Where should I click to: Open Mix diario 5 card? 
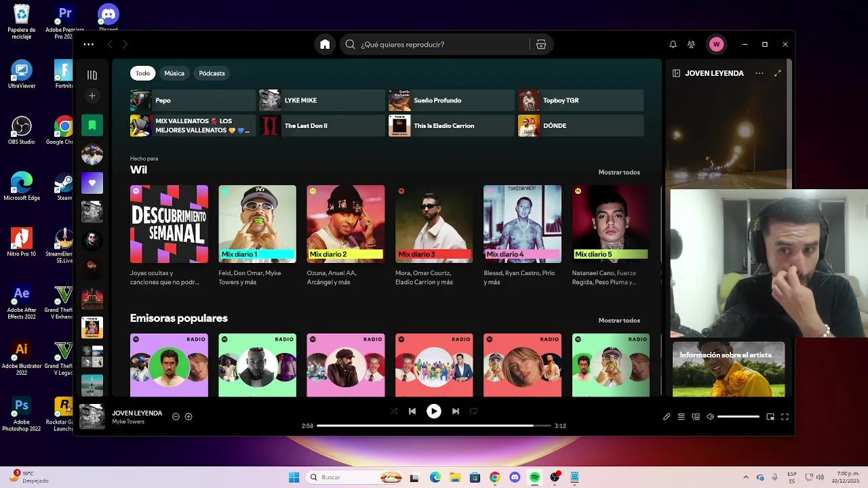click(x=611, y=236)
